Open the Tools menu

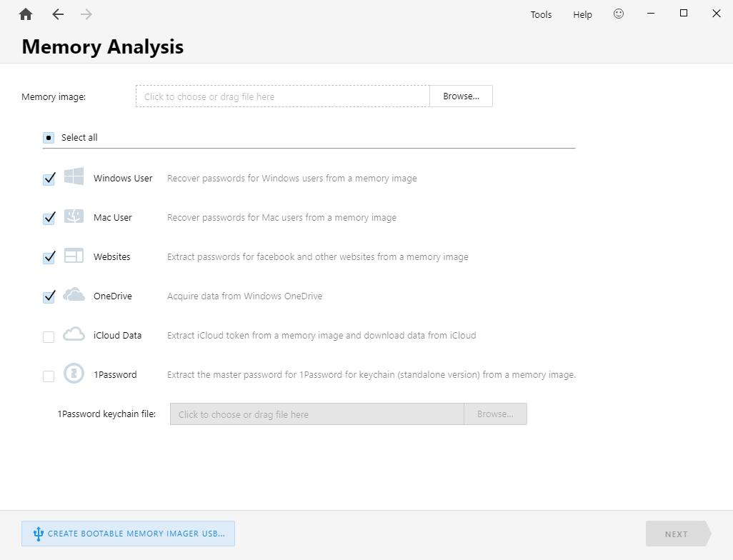click(541, 14)
